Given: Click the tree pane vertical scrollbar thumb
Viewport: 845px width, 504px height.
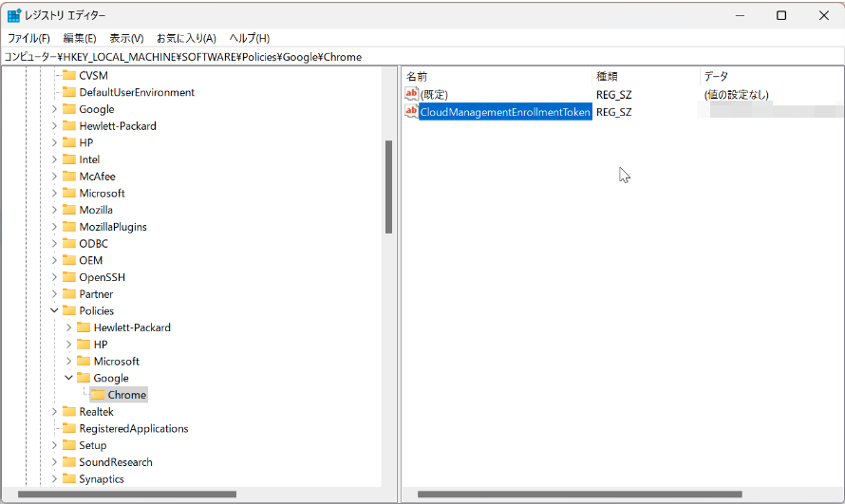Looking at the screenshot, I should (x=388, y=186).
